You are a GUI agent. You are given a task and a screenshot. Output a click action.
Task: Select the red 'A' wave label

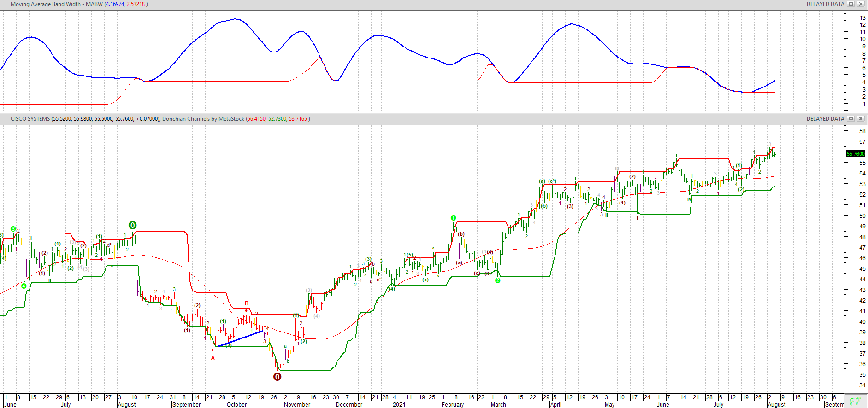[213, 358]
